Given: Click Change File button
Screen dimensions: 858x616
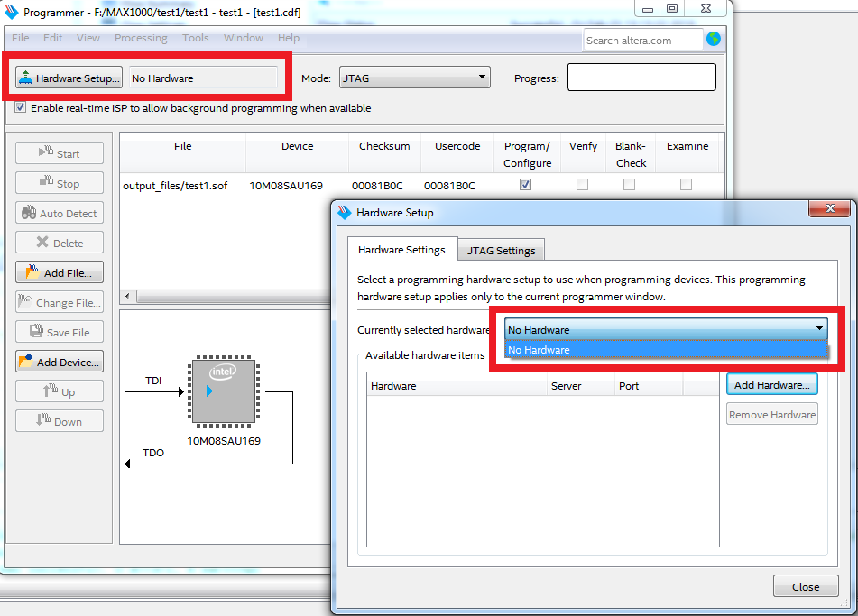Looking at the screenshot, I should pyautogui.click(x=60, y=302).
